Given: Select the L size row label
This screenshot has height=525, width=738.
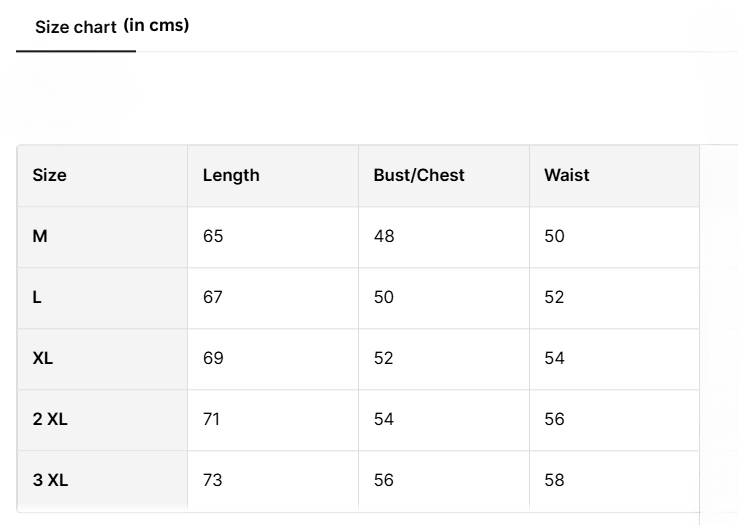Looking at the screenshot, I should [37, 297].
